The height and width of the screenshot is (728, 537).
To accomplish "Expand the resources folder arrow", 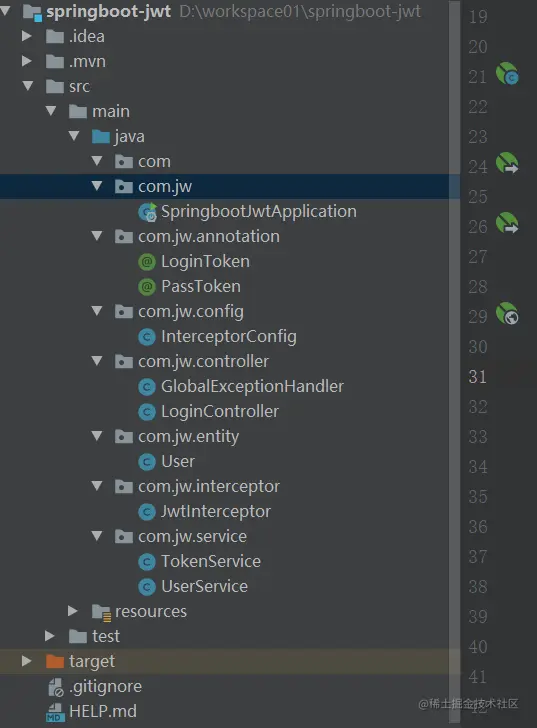I will click(x=73, y=611).
